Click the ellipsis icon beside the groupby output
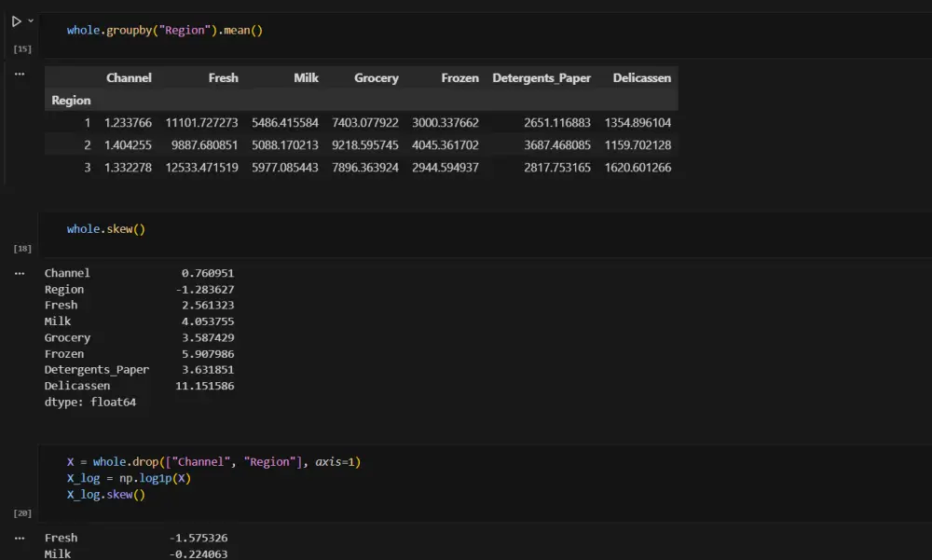The width and height of the screenshot is (932, 560). tap(20, 73)
